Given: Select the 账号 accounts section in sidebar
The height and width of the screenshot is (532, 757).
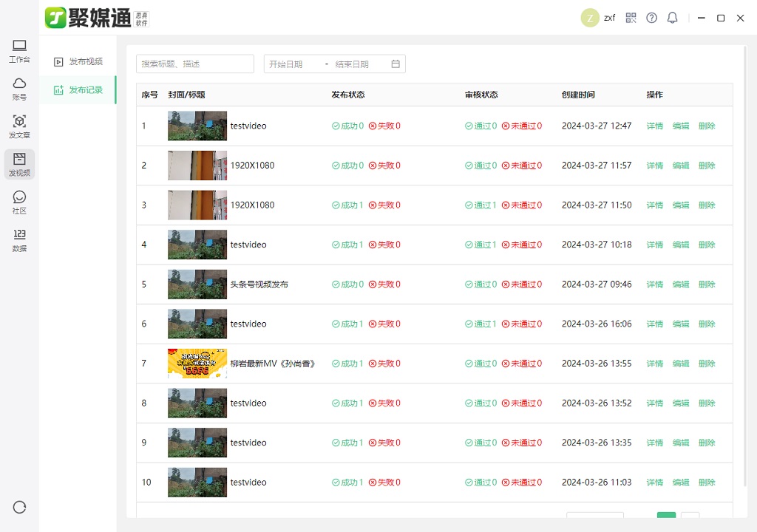Looking at the screenshot, I should click(x=19, y=88).
